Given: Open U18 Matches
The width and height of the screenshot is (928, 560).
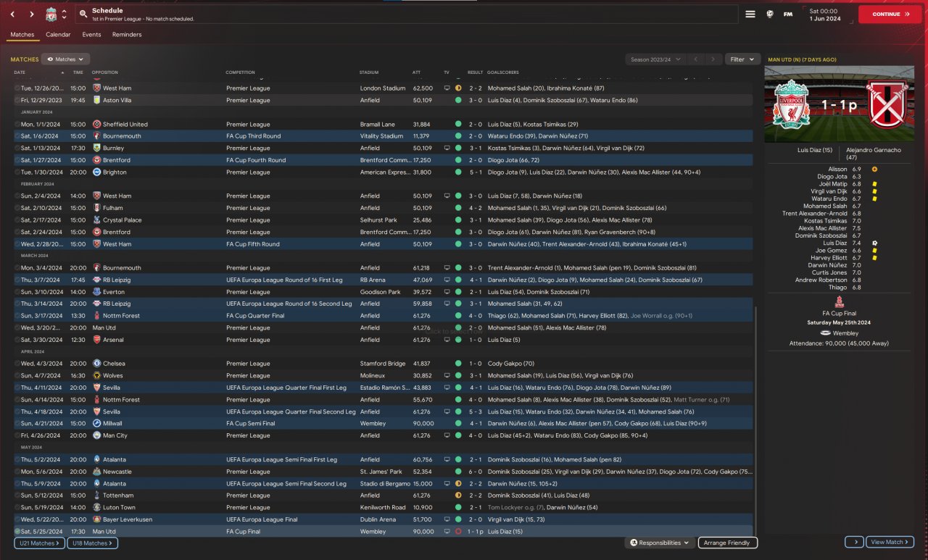Looking at the screenshot, I should (93, 543).
